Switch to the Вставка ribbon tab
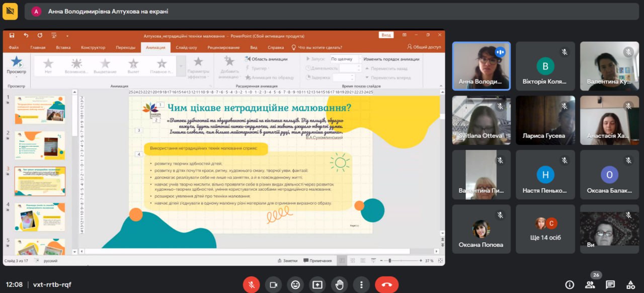The width and height of the screenshot is (644, 293). (x=63, y=48)
